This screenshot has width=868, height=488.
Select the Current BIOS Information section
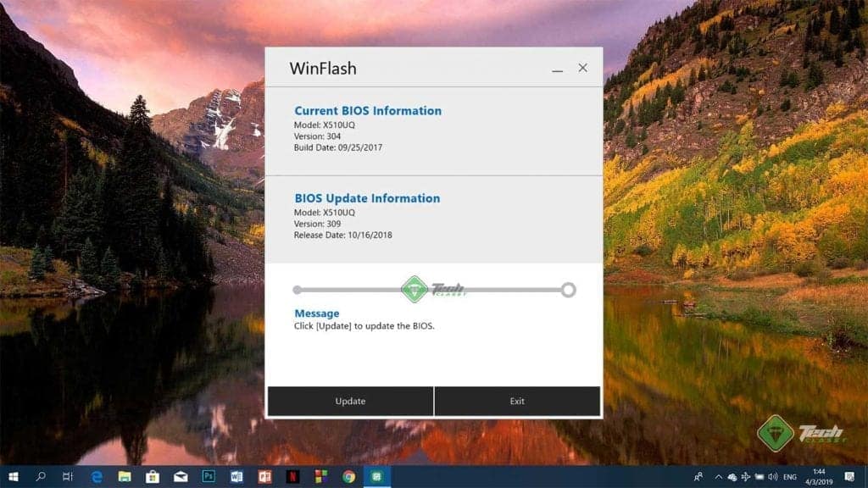368,111
